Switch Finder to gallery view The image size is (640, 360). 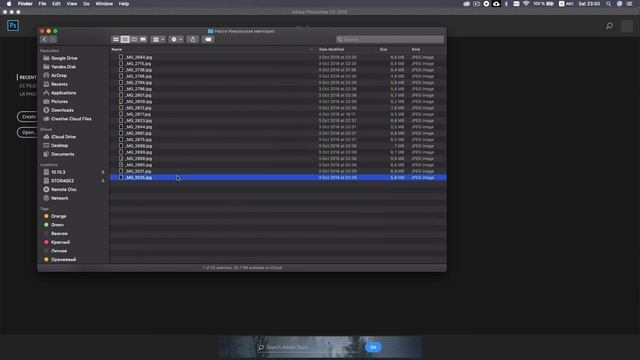(143, 39)
